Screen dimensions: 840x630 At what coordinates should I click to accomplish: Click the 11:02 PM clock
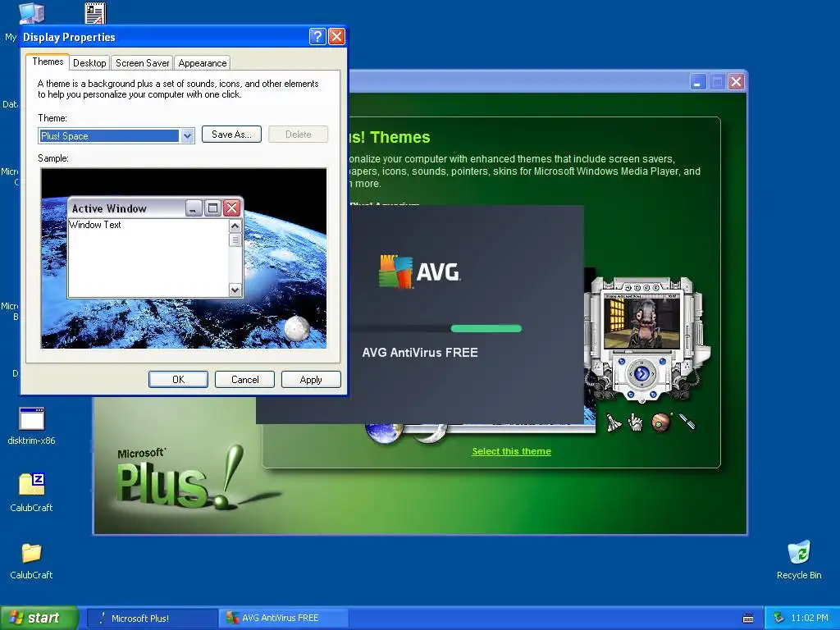coord(810,618)
